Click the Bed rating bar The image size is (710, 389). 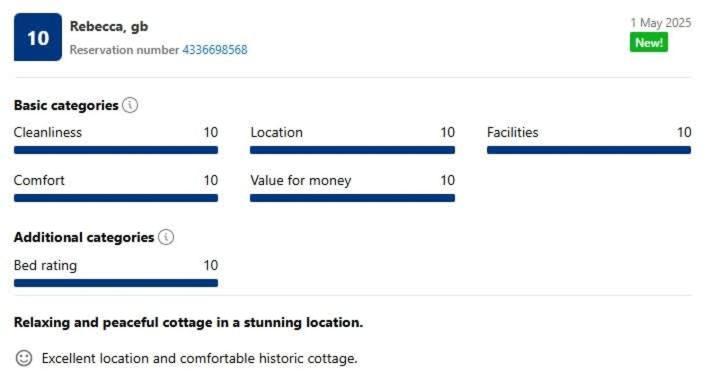(x=116, y=283)
